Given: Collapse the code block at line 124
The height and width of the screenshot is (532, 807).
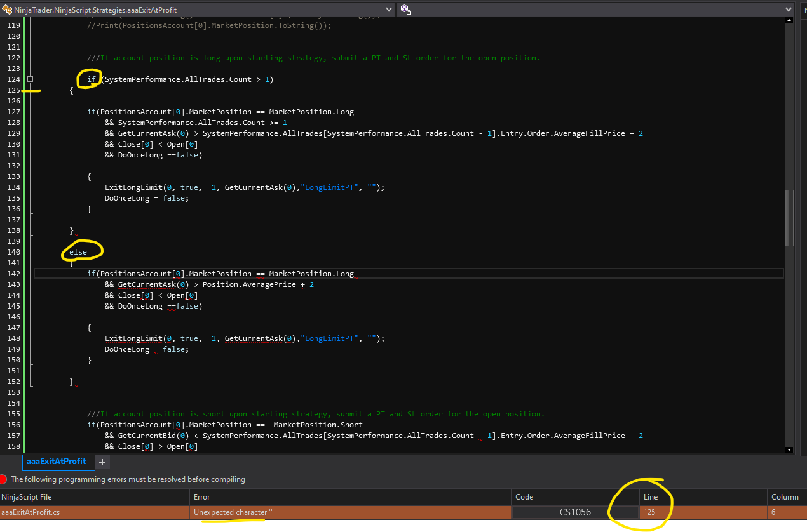Looking at the screenshot, I should (x=30, y=79).
